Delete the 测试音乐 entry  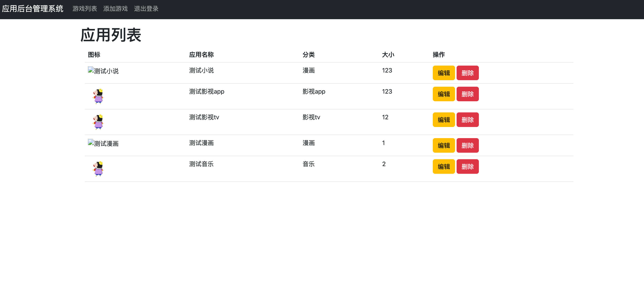coord(468,166)
